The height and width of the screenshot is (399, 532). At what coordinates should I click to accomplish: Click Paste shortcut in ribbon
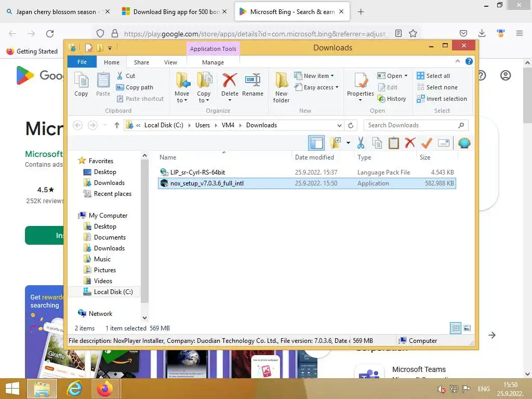point(140,99)
